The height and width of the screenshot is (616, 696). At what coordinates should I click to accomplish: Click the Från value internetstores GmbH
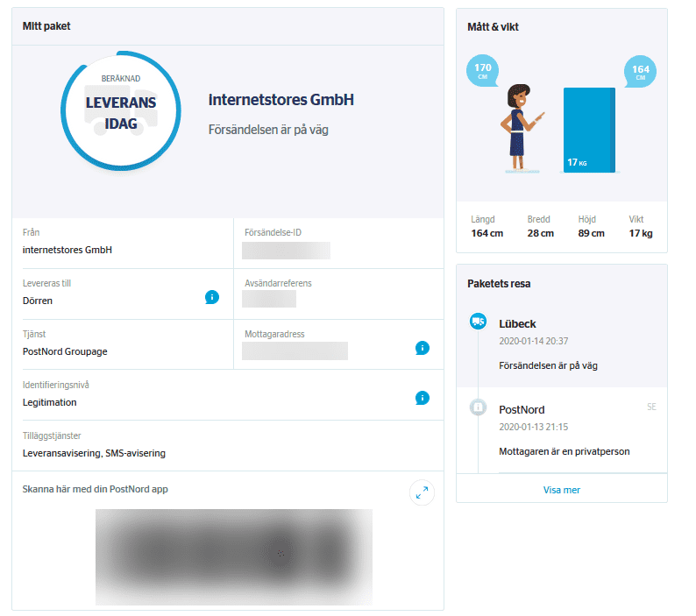[67, 250]
